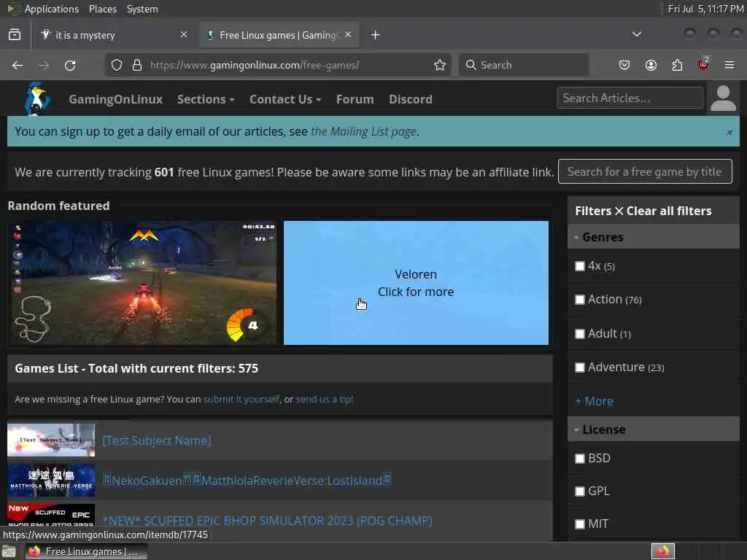This screenshot has width=747, height=560.
Task: Open the Discord link in navbar
Action: (x=411, y=99)
